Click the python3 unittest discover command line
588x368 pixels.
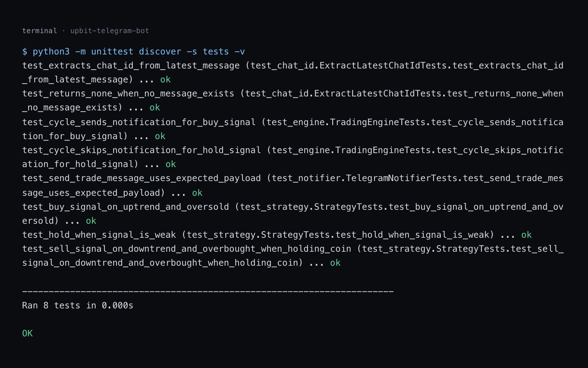point(133,52)
